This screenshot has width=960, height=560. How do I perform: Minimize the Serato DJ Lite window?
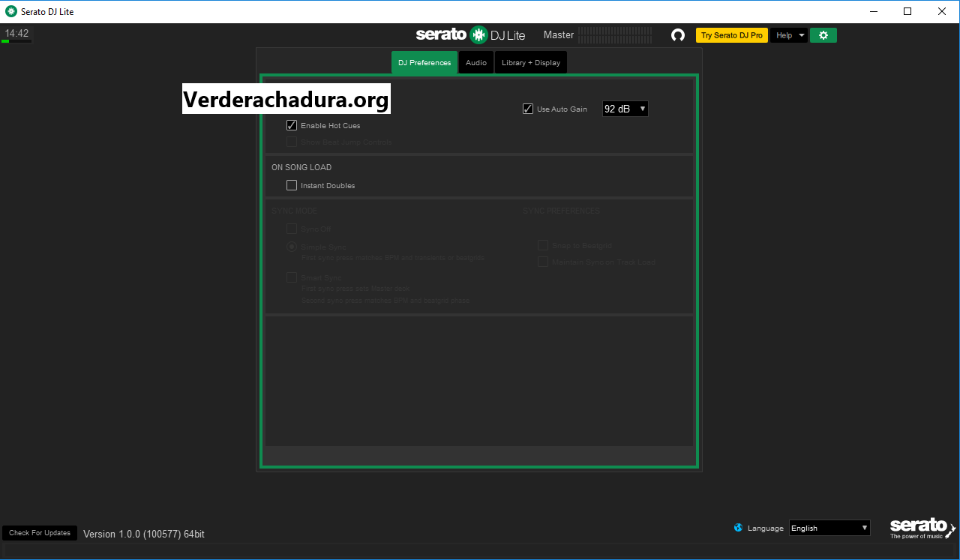[873, 11]
